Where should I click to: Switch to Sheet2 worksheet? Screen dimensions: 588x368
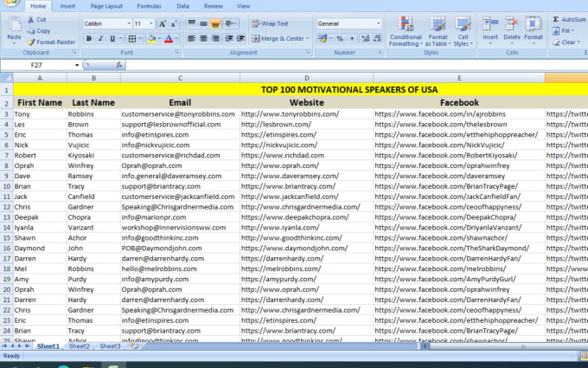click(80, 346)
